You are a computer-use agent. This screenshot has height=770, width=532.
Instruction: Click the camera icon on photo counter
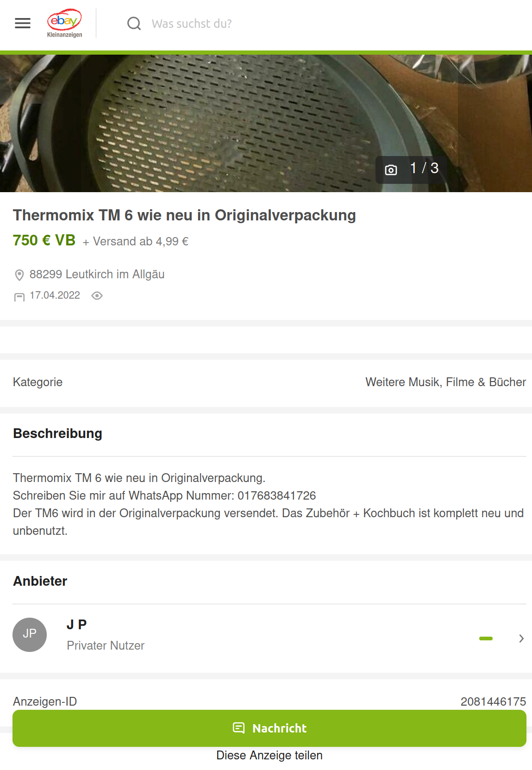[x=391, y=170]
